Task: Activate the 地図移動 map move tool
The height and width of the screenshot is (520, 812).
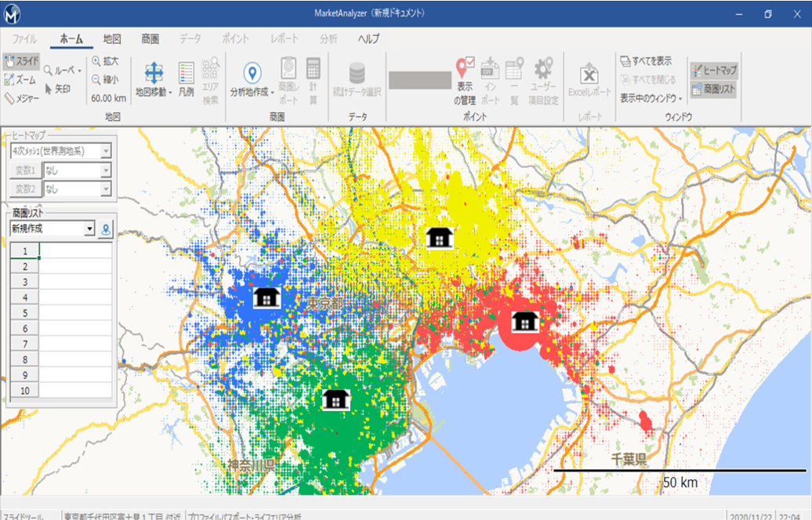Action: 154,76
